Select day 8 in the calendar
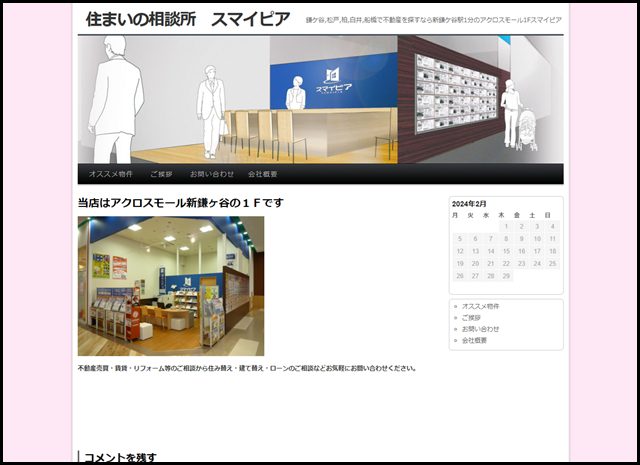Viewport: 640px width, 465px height. point(506,239)
